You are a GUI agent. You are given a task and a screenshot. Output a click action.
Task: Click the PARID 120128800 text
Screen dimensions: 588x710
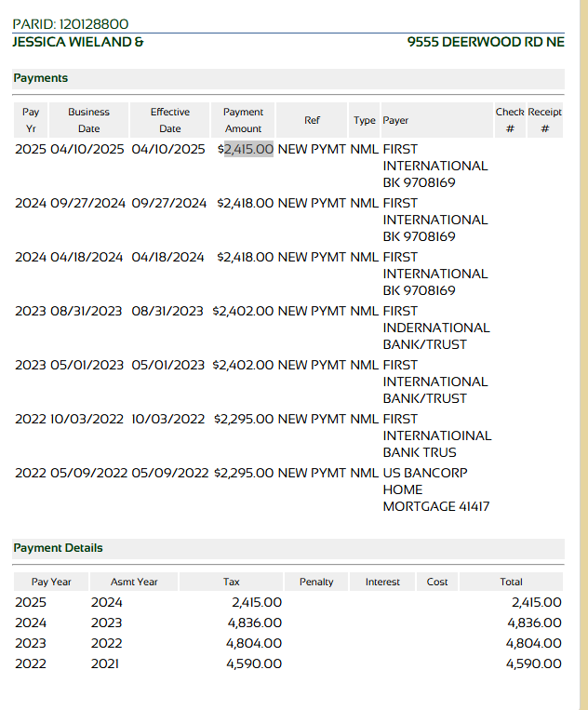71,24
